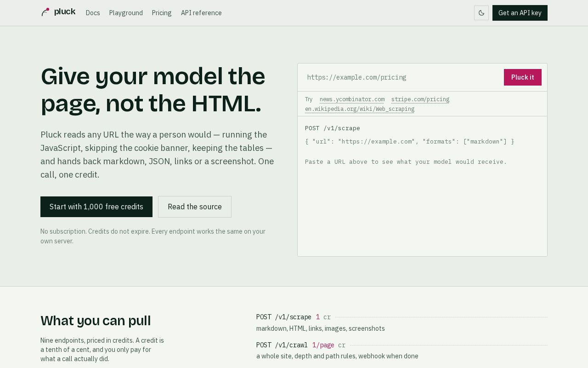This screenshot has height=368, width=588.
Task: Click the POST /v1/scrape endpoint row heading
Action: [x=284, y=317]
